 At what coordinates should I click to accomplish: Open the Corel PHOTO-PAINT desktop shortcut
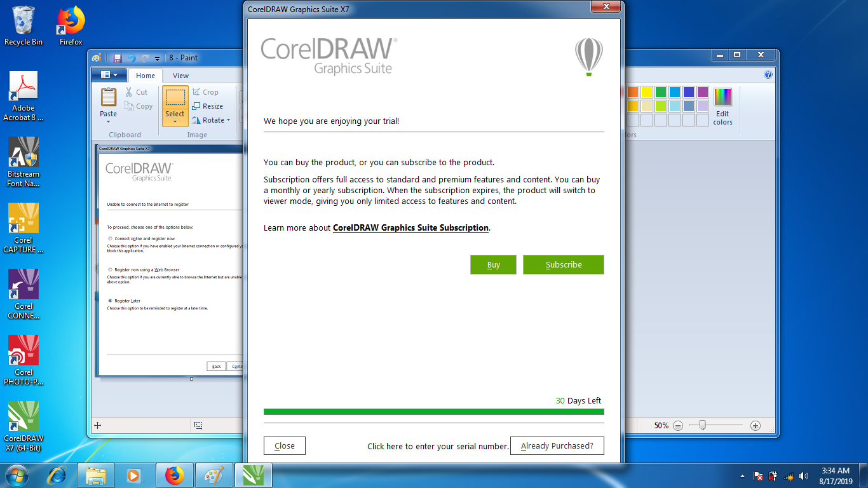point(24,360)
